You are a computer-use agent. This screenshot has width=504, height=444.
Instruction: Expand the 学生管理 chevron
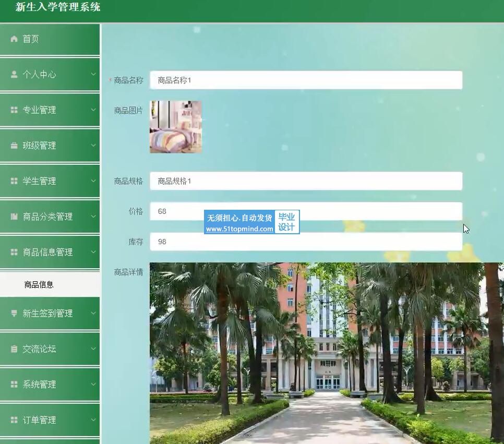[x=93, y=181]
